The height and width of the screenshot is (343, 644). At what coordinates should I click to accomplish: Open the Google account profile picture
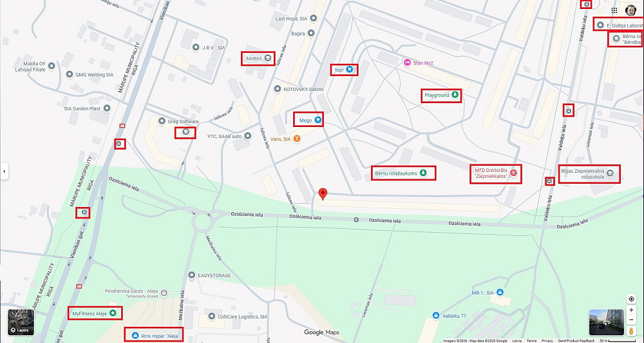(x=630, y=10)
